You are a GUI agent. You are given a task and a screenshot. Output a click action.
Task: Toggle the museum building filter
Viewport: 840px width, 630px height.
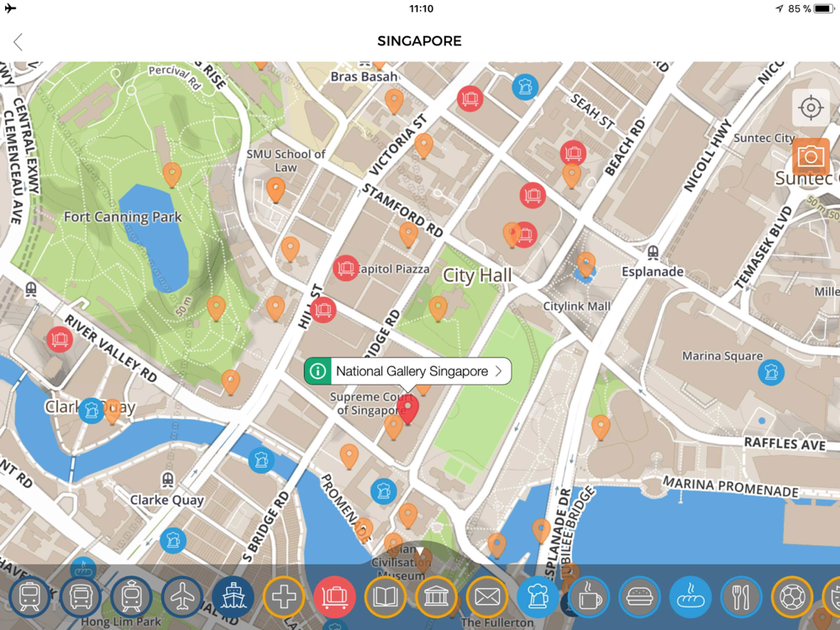coord(436,596)
